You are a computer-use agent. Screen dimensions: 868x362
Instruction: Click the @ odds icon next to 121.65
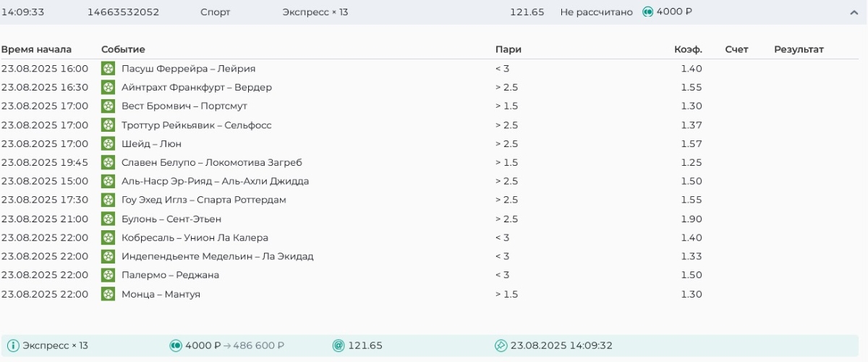(338, 345)
